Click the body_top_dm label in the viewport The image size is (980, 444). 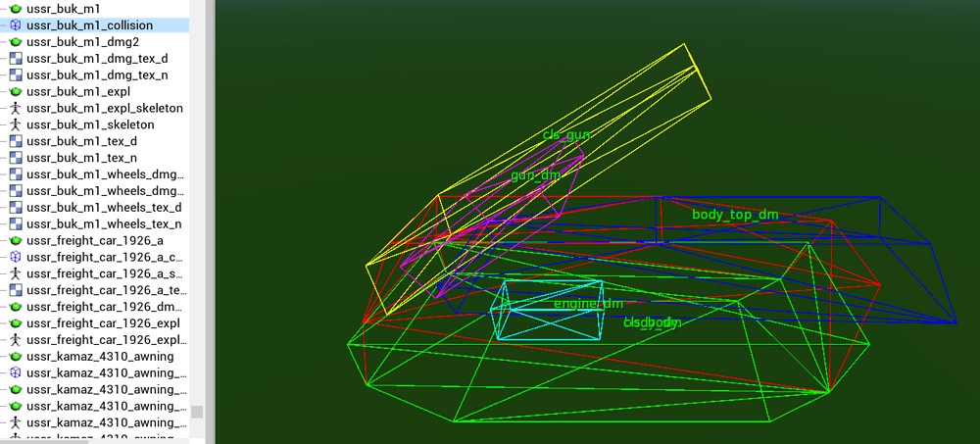tap(735, 214)
